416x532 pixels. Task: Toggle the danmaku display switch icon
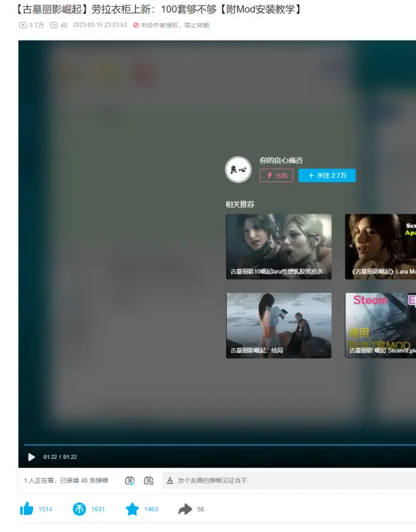click(x=130, y=480)
